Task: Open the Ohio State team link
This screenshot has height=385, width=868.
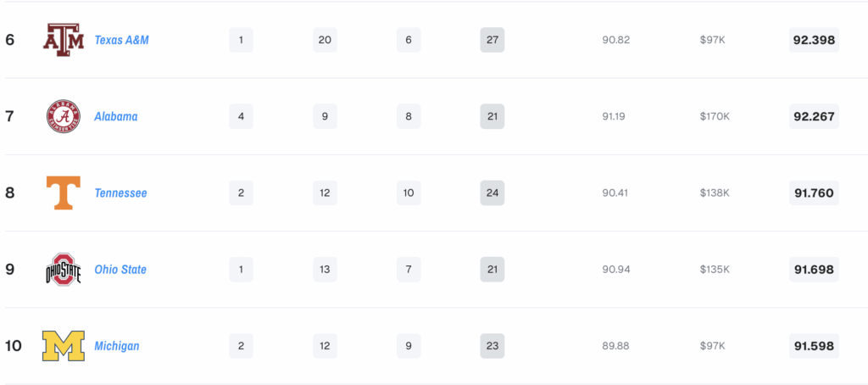Action: click(x=120, y=269)
